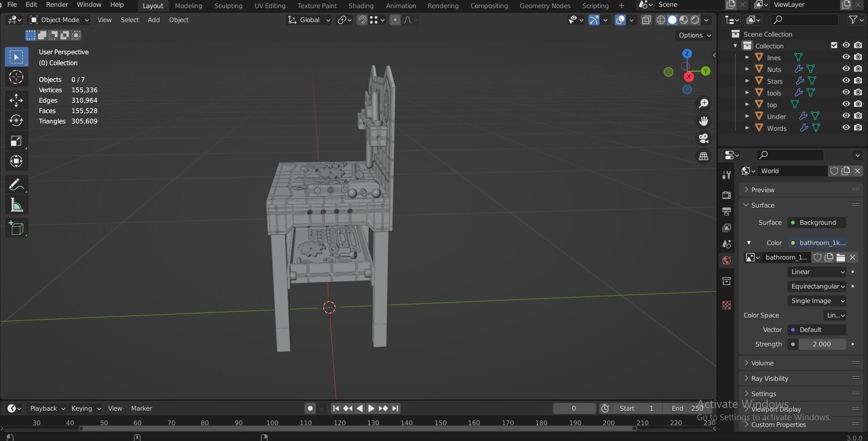
Task: Open the Texture properties tab
Action: [726, 305]
